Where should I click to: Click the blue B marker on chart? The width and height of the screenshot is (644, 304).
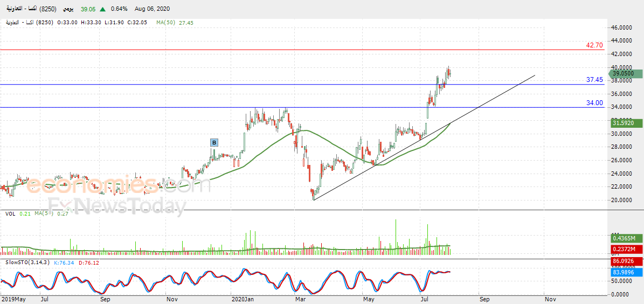pos(214,143)
